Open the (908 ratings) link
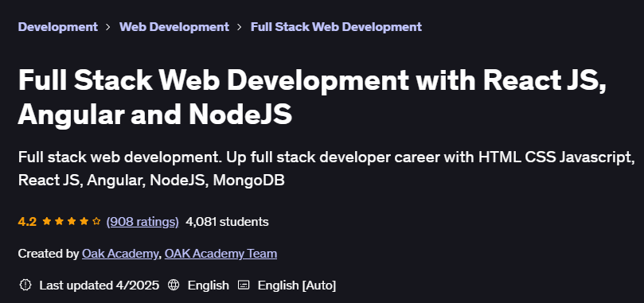Viewport: 644px width, 303px height. pyautogui.click(x=142, y=222)
